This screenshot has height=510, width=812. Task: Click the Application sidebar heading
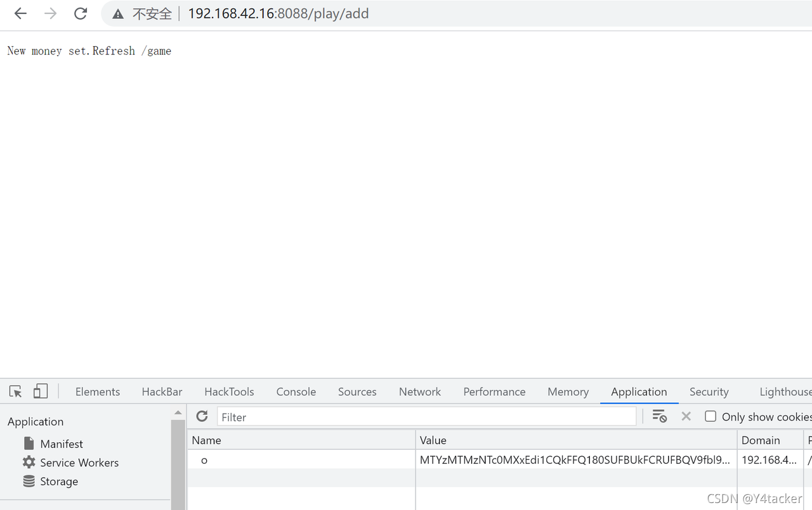point(36,421)
